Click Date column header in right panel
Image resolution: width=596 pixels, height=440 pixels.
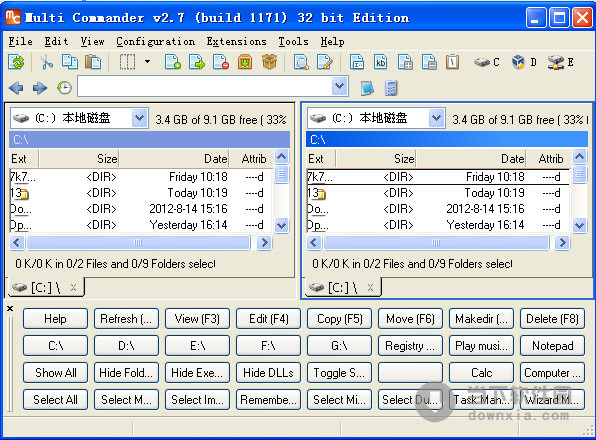tap(471, 158)
